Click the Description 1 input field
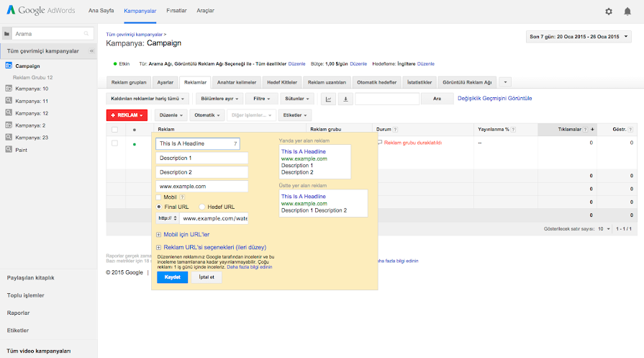The height and width of the screenshot is (358, 644). (x=201, y=158)
